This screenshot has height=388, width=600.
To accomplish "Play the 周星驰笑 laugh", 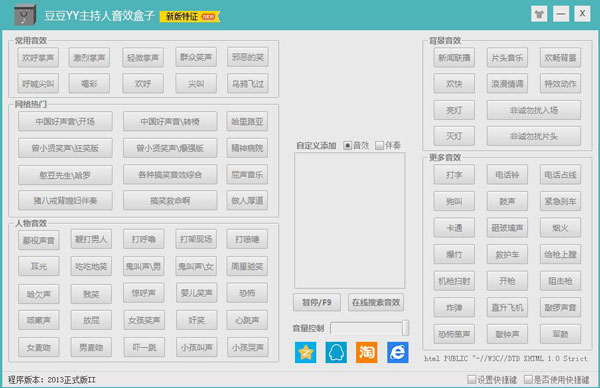I will pyautogui.click(x=247, y=266).
